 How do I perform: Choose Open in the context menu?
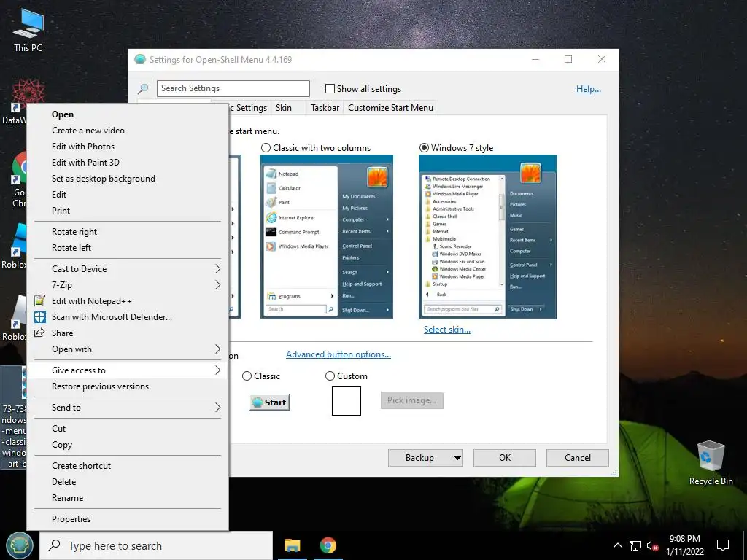[x=128, y=114]
